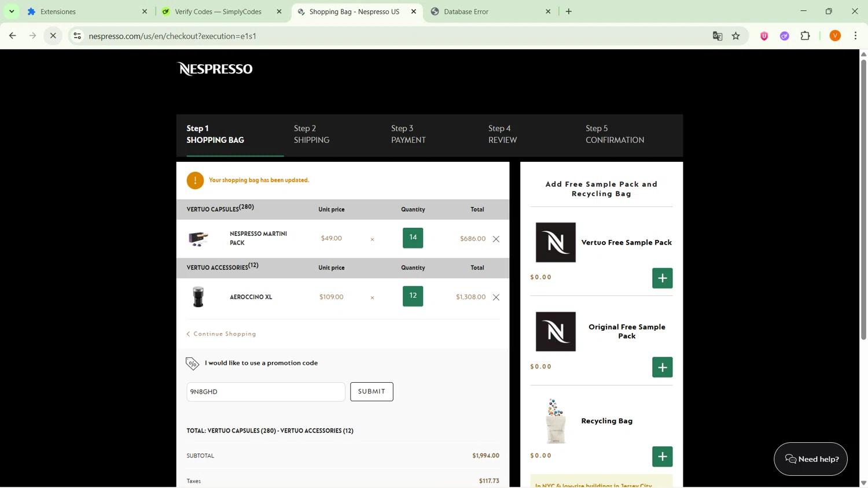Viewport: 868px width, 488px height.
Task: Open the uBlock shield extension
Action: [764, 36]
